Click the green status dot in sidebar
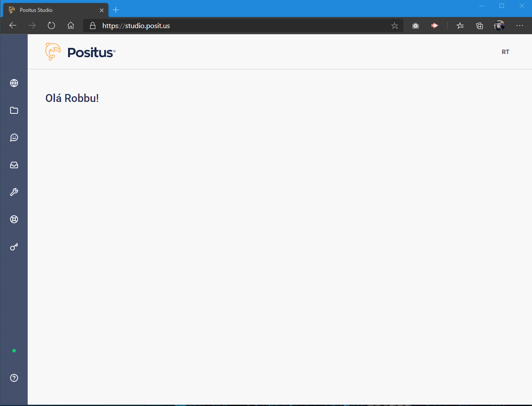 click(x=14, y=351)
